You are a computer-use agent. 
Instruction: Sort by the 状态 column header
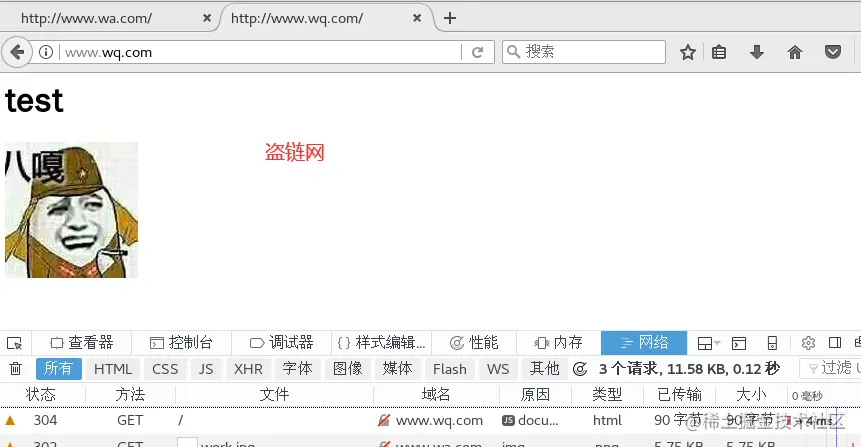pos(41,395)
